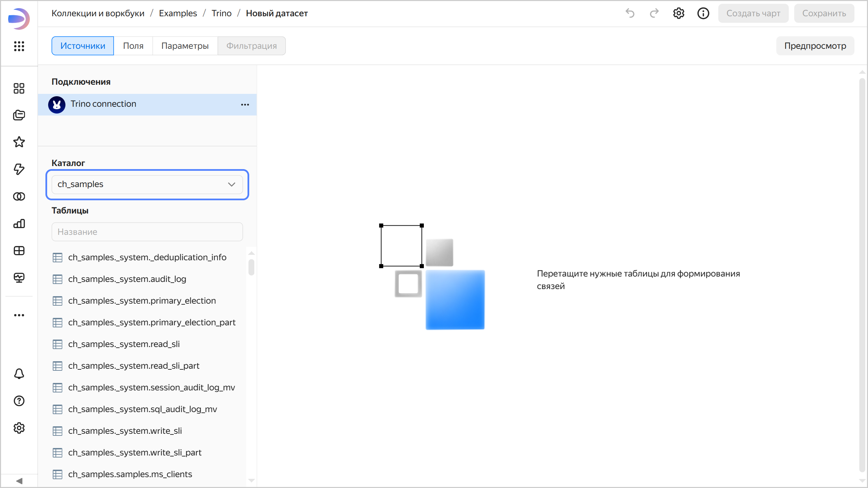Open the help question-mark icon
This screenshot has height=488, width=868.
19,401
